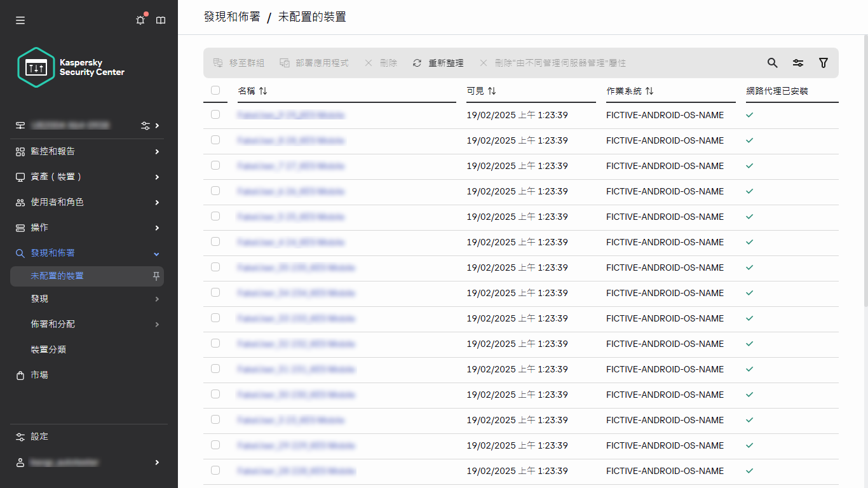This screenshot has width=868, height=488.
Task: Open the 市場 section
Action: point(40,375)
